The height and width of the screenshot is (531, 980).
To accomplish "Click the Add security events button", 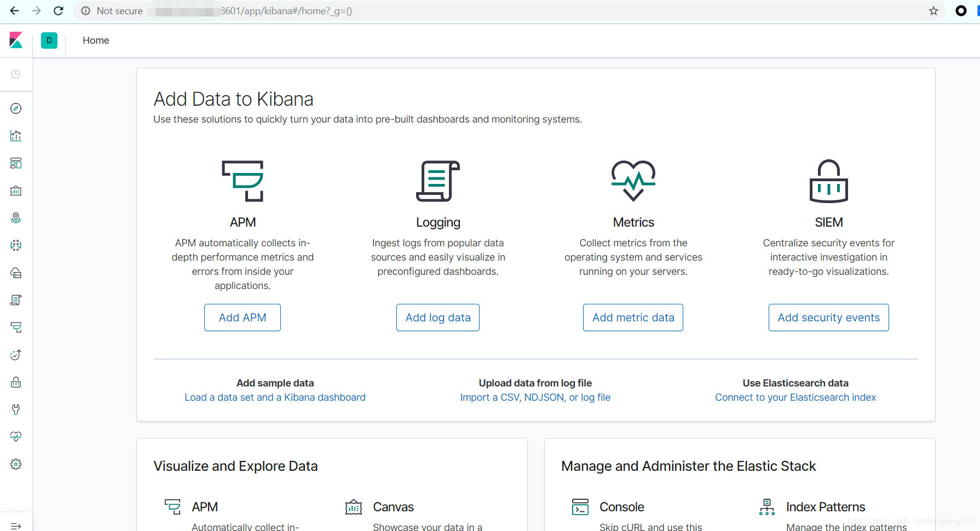I will 829,318.
